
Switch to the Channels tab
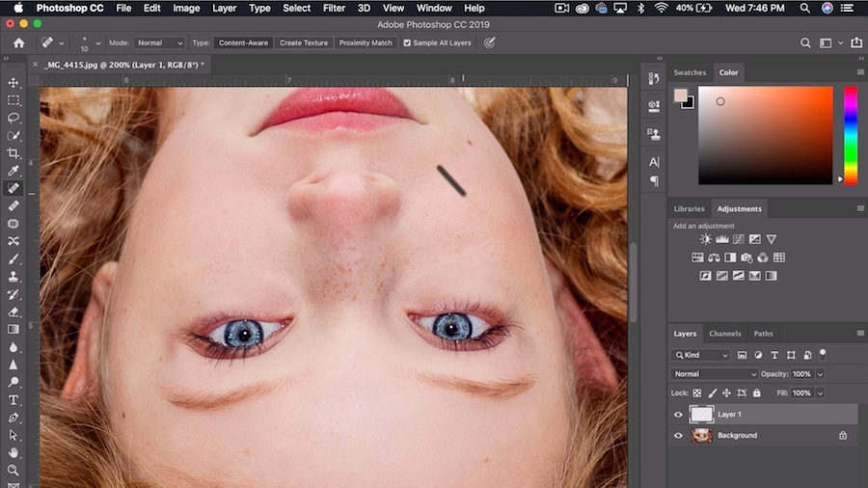[724, 334]
